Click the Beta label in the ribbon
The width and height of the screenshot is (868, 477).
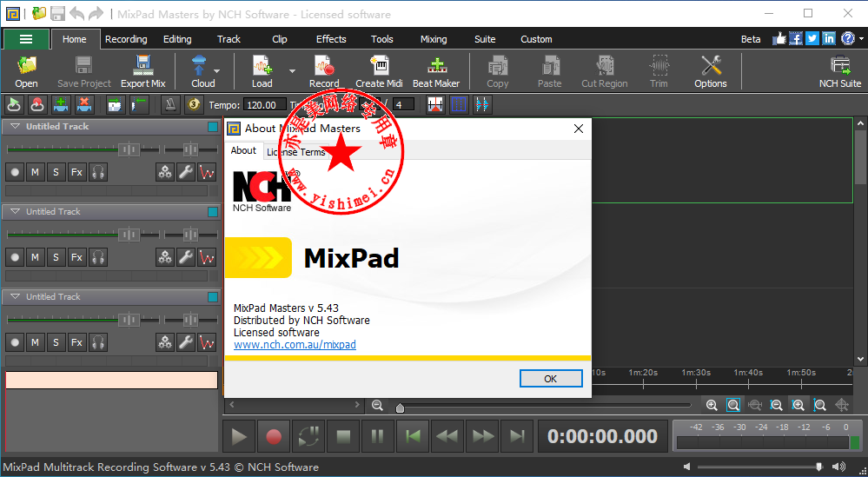tap(751, 39)
